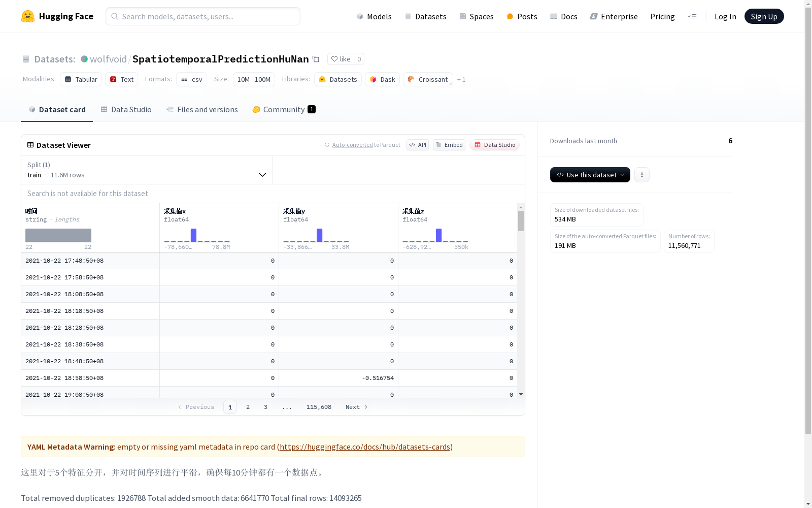Open Spaces page
The height and width of the screenshot is (508, 812).
[x=477, y=16]
